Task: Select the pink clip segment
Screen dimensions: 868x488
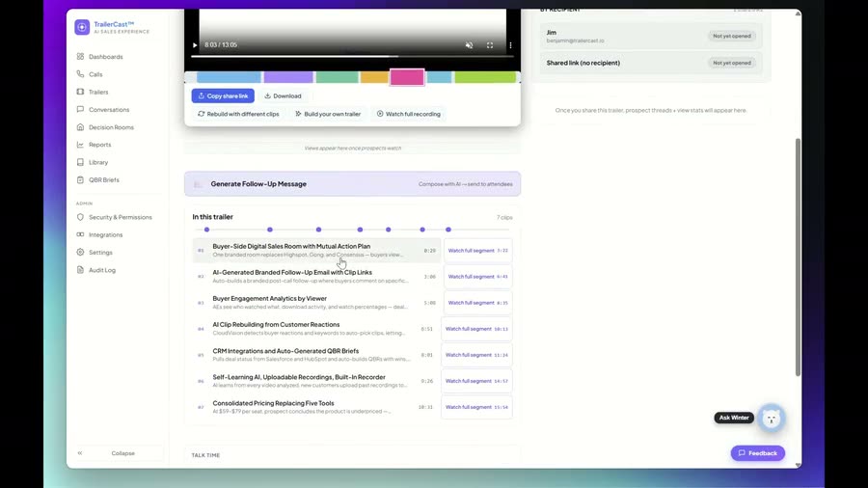Action: coord(407,77)
